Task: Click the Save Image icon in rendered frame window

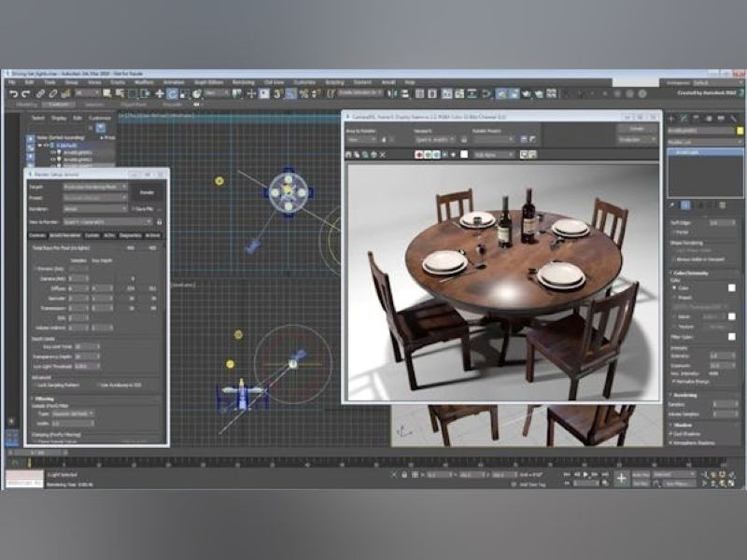Action: tap(348, 152)
